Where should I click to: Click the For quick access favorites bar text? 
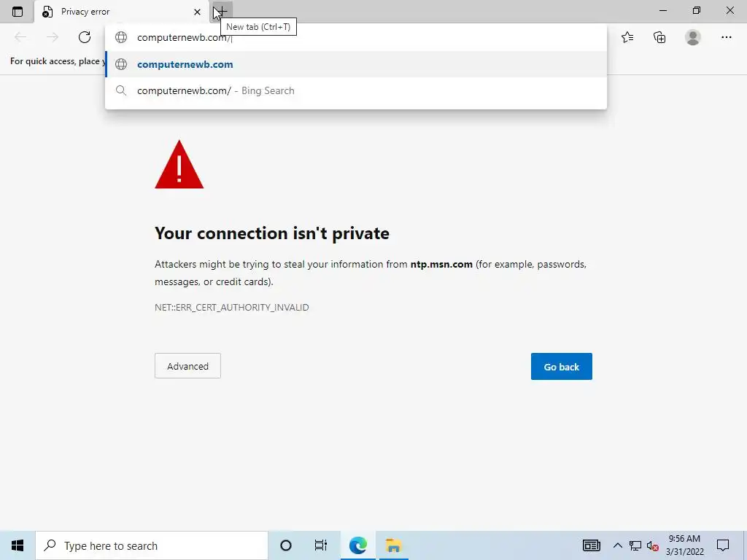click(57, 61)
